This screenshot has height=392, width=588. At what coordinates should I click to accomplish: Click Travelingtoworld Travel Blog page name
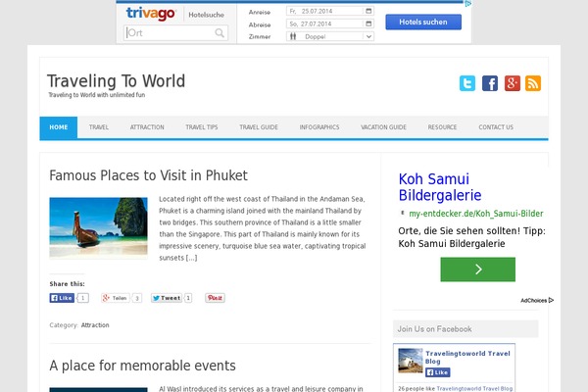pyautogui.click(x=467, y=357)
